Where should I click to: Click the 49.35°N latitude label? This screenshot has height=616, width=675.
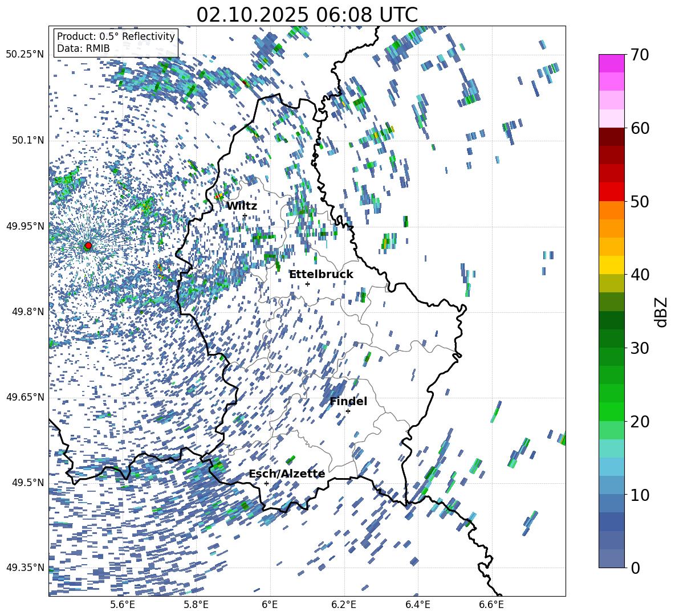pos(25,568)
